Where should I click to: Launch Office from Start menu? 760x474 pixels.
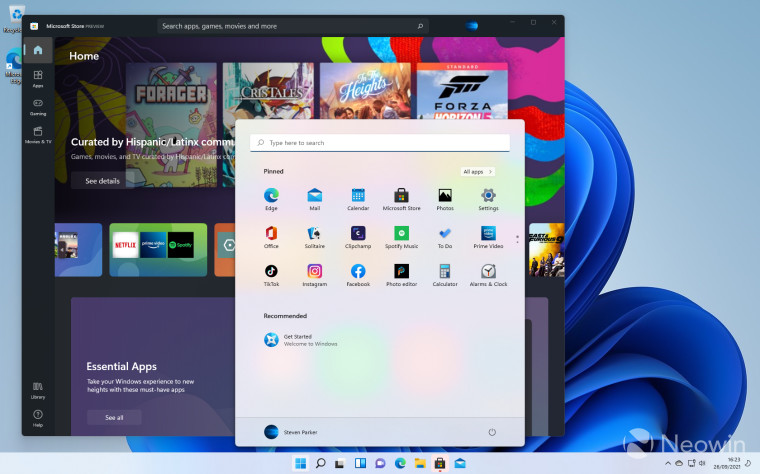tap(271, 237)
